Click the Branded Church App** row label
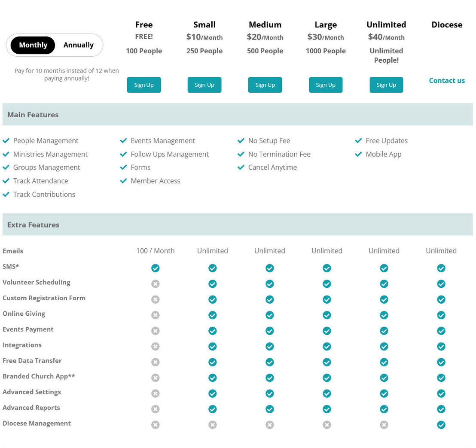 39,376
